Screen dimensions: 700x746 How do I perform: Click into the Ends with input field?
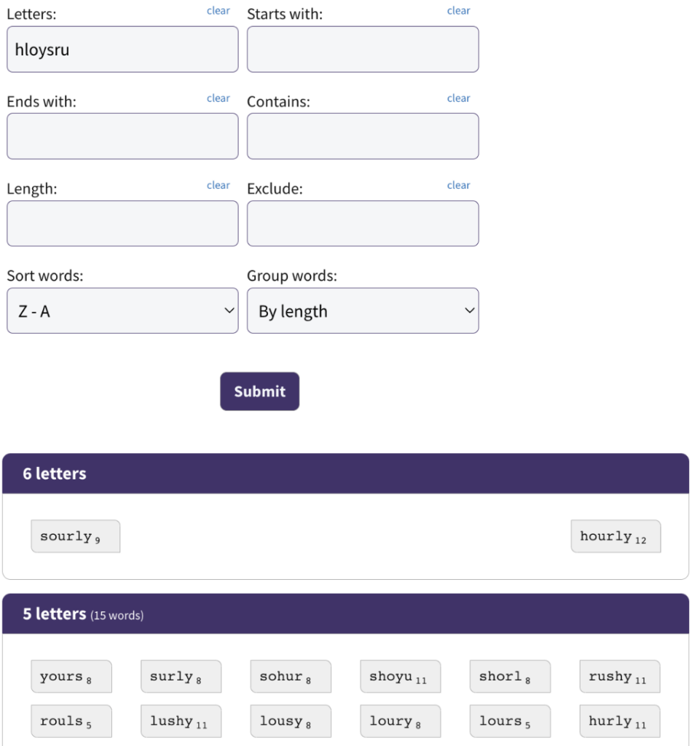(122, 136)
